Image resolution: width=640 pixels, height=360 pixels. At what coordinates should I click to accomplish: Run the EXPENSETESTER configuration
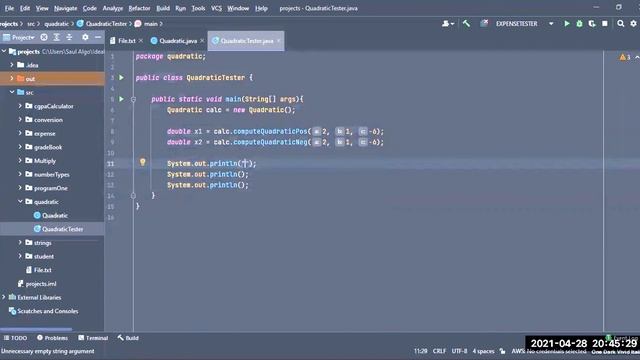567,24
